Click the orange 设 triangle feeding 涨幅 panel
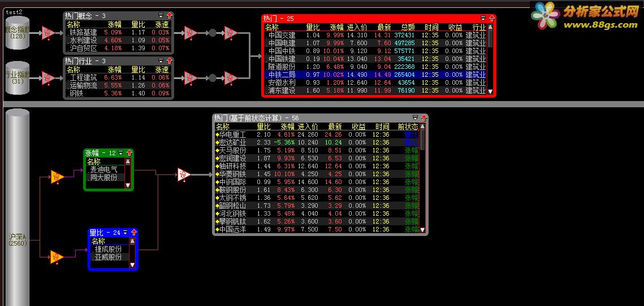Screen dimensions: 644x306 coord(57,177)
